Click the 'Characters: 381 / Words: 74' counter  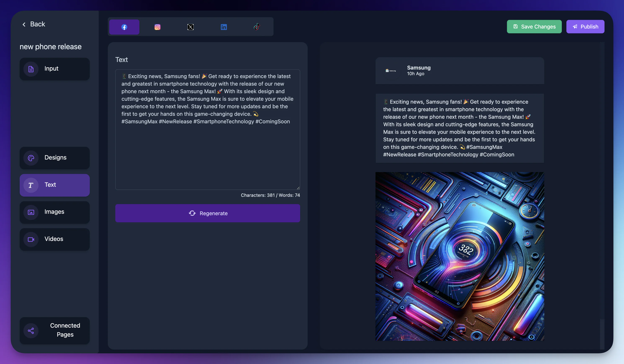tap(270, 195)
